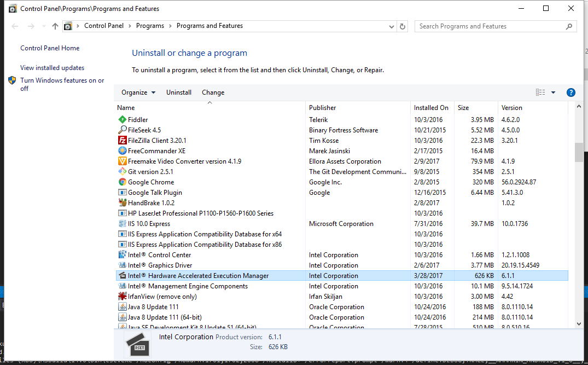Open the Organize dropdown menu
Screen dimensions: 588x365
[138, 92]
